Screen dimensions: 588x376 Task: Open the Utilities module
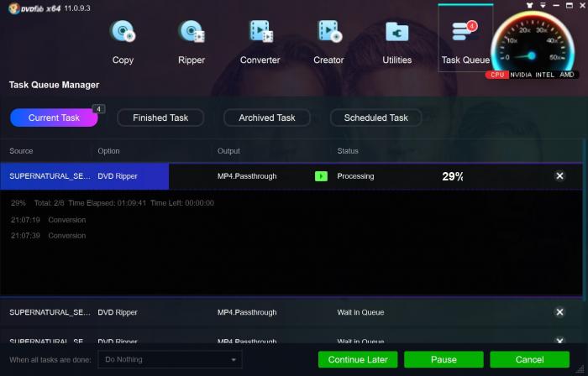396,41
